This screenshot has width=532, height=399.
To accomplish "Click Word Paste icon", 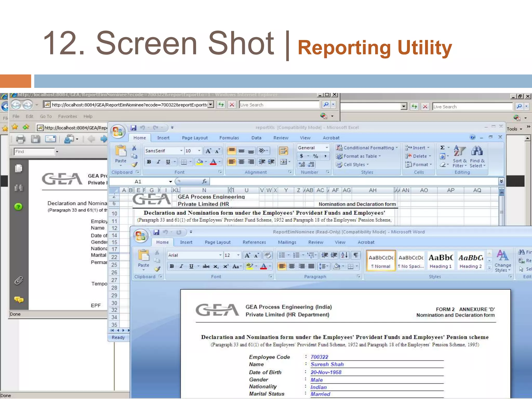I will [x=144, y=255].
